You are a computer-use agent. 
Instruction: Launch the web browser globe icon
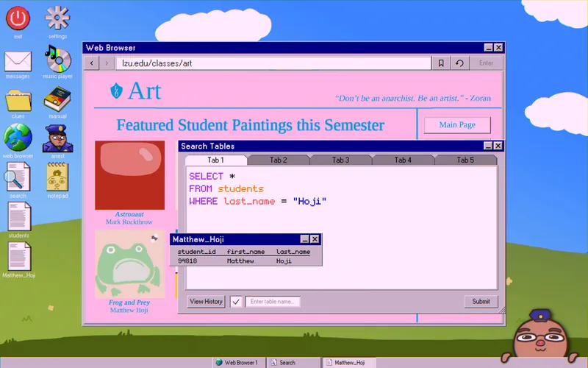pos(18,138)
